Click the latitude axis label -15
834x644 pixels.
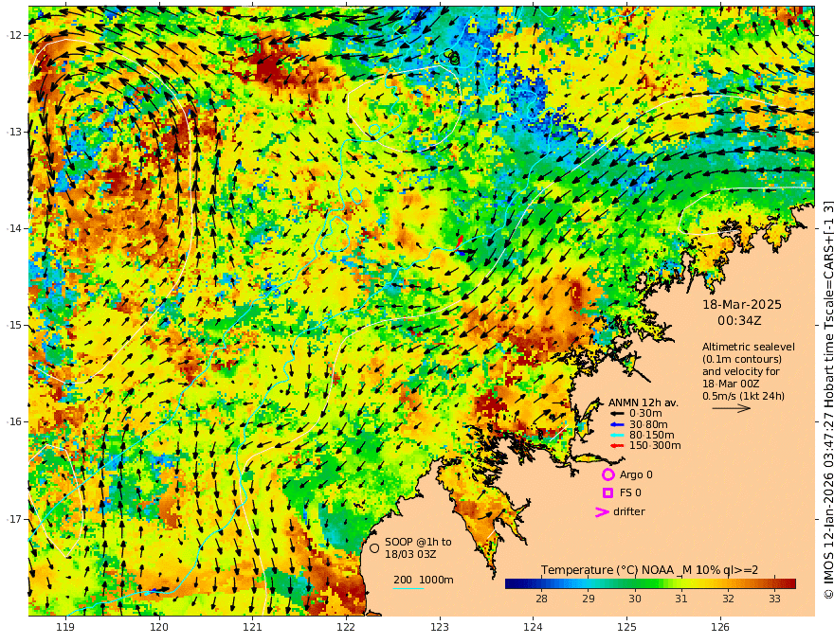point(14,325)
